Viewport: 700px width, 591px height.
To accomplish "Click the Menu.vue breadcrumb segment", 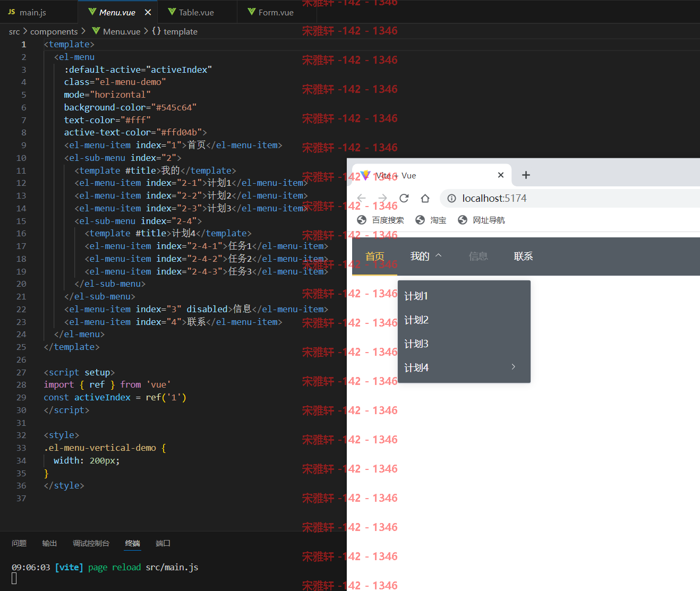I will (122, 32).
